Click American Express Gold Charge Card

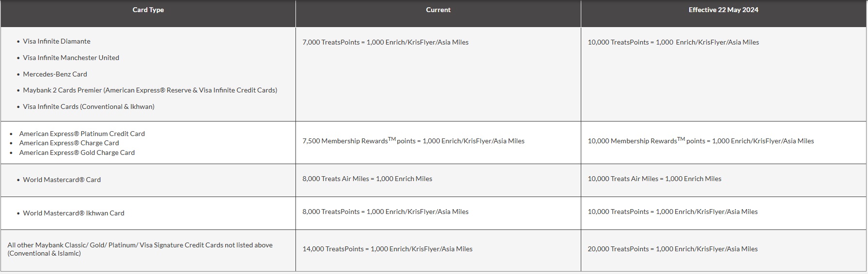coord(77,152)
